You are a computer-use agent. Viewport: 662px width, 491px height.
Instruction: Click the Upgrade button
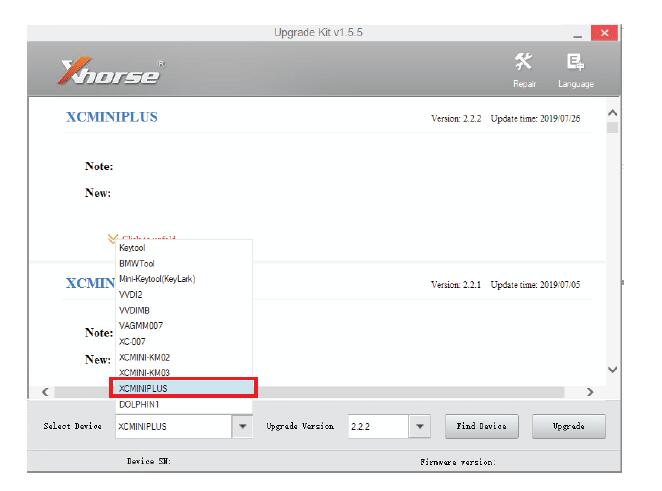(569, 426)
